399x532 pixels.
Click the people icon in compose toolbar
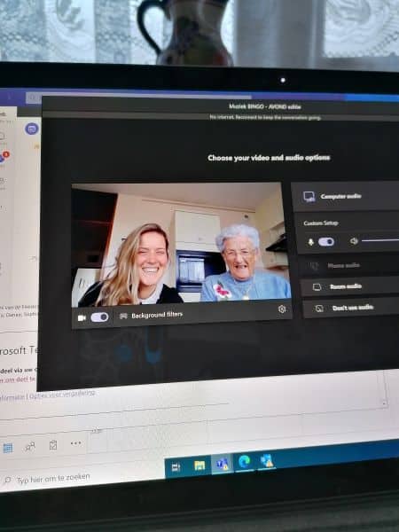pos(30,447)
